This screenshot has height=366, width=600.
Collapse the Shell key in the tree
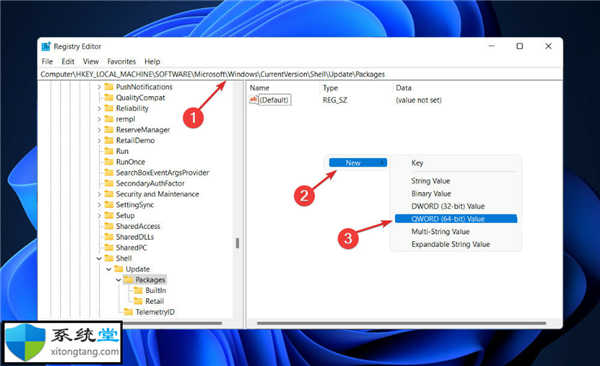click(x=99, y=259)
